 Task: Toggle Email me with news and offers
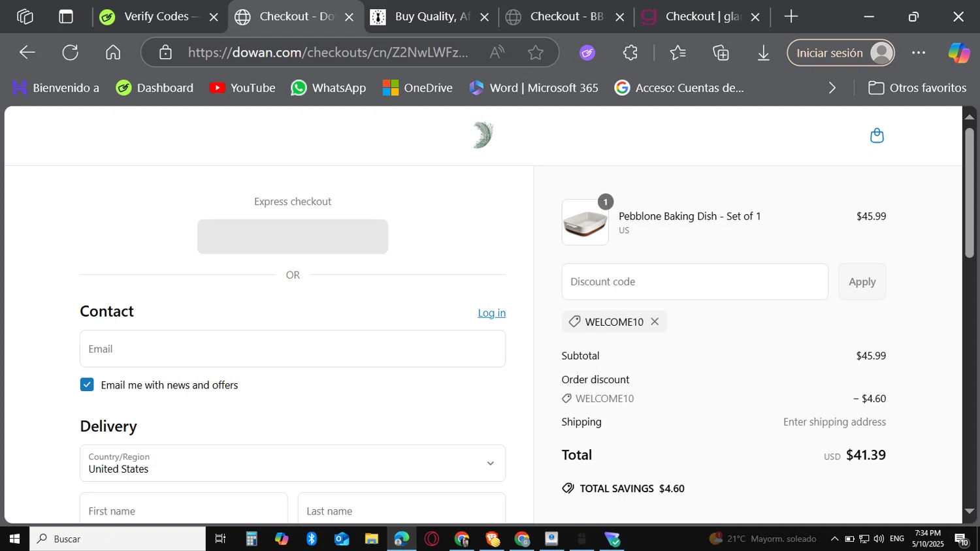[x=87, y=385]
